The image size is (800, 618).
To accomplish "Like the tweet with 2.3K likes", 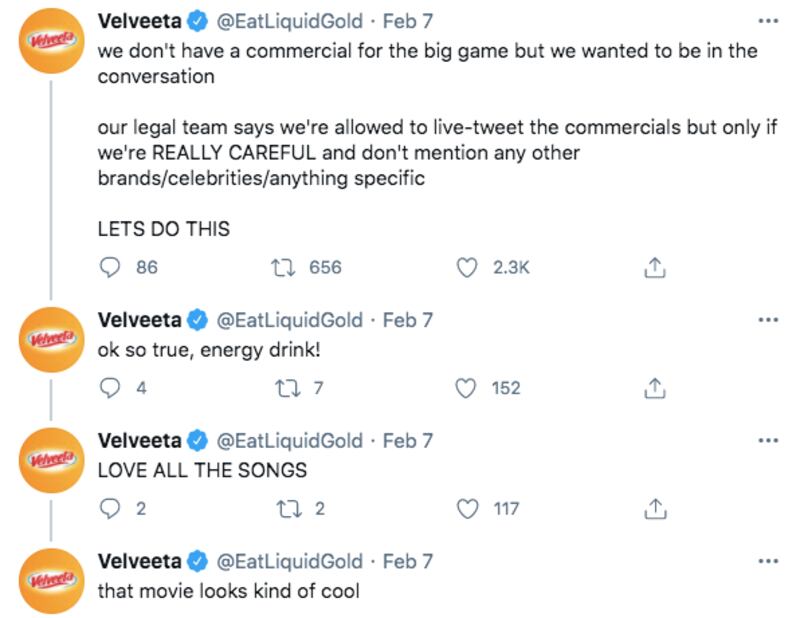I will [465, 267].
